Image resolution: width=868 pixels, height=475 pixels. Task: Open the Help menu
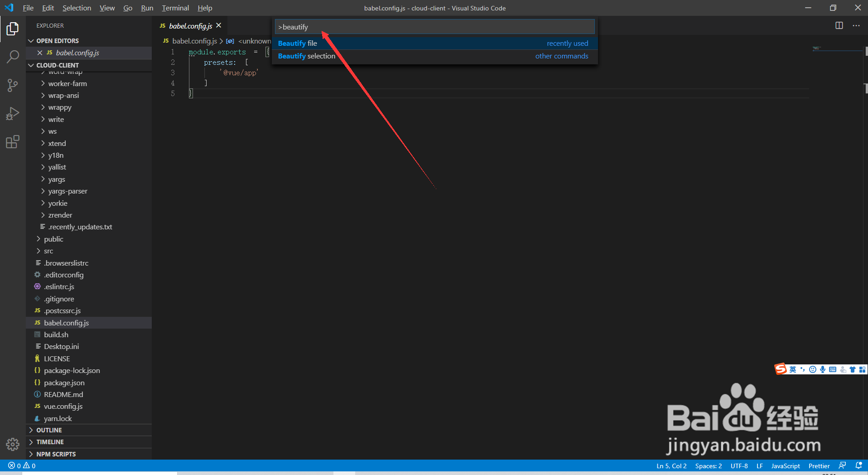[205, 8]
